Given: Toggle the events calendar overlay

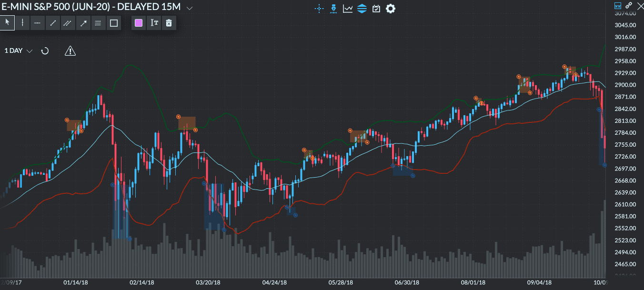Looking at the screenshot, I should [x=376, y=8].
